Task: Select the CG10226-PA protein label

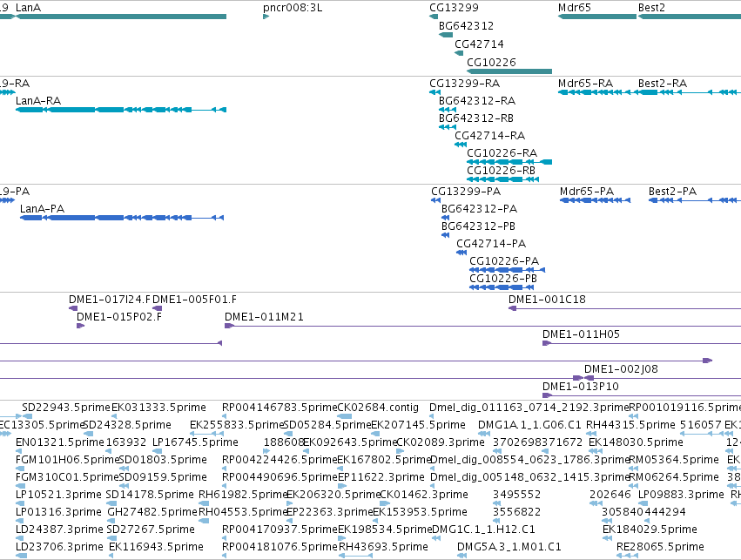Action: [x=504, y=261]
